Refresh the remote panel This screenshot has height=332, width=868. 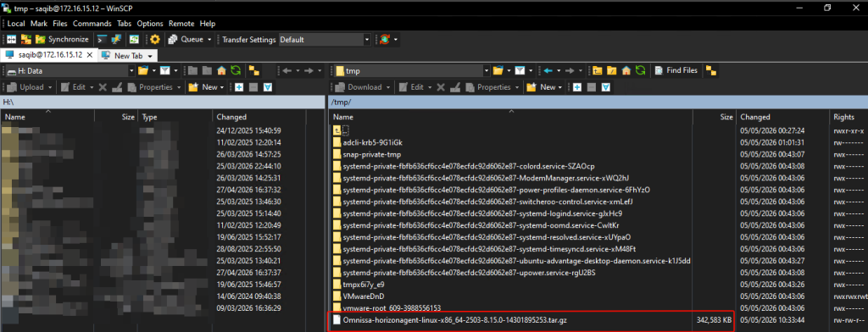click(641, 71)
